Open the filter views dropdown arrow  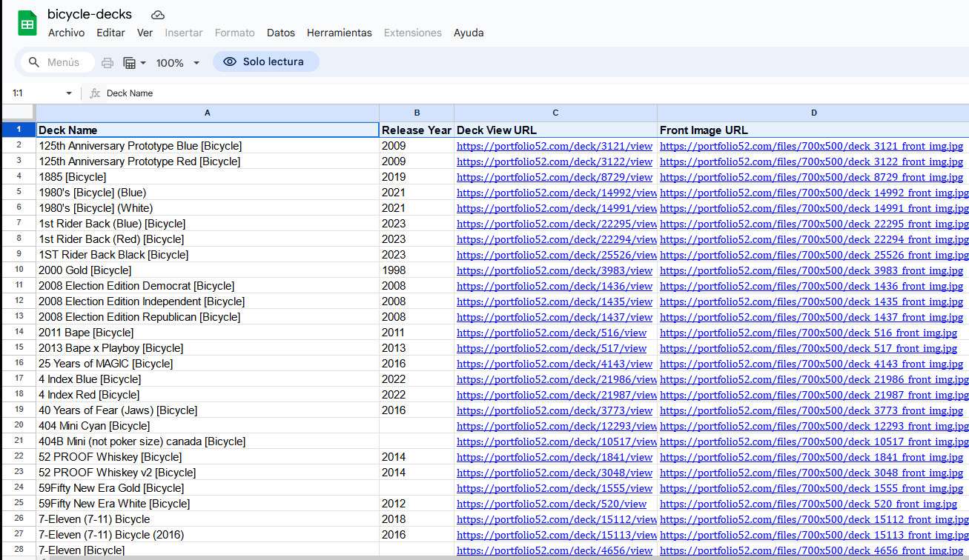tap(143, 63)
